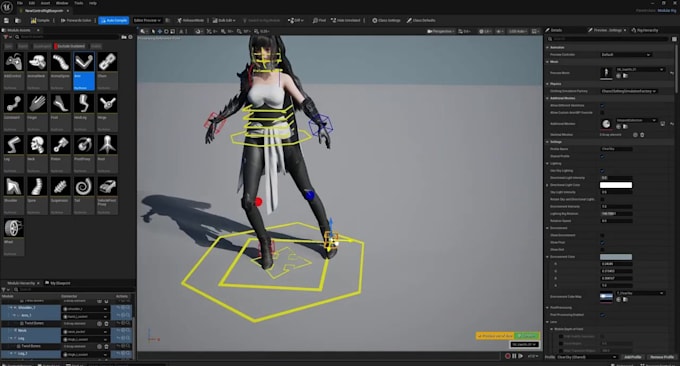Image resolution: width=680 pixels, height=366 pixels.
Task: Open the Preview Controller Default dropdown
Action: point(626,55)
